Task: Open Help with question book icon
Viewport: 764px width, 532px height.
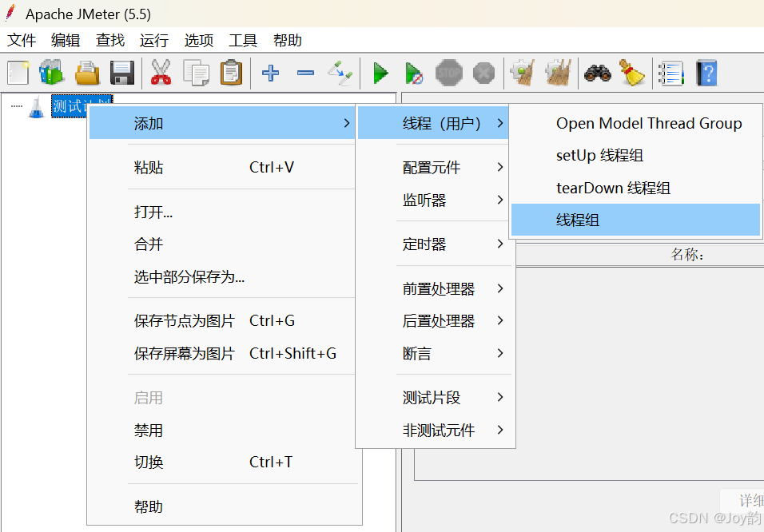Action: (x=707, y=73)
